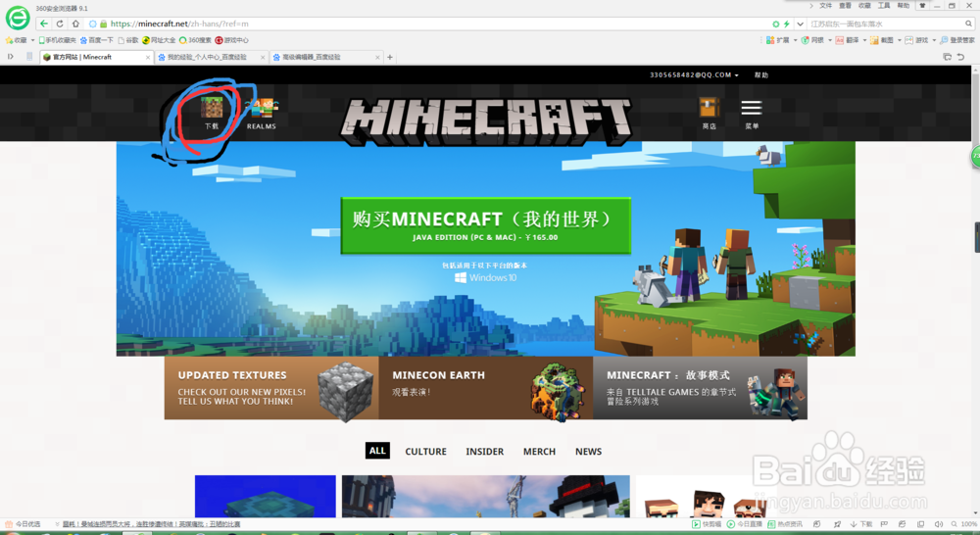The image size is (980, 535).
Task: Click the browser skin shirt icon
Action: tap(922, 6)
